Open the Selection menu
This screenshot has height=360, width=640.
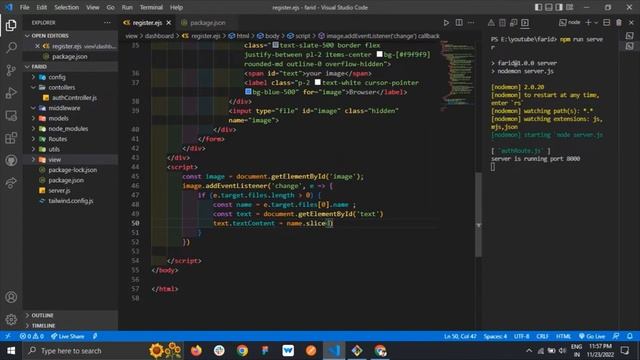pos(67,7)
